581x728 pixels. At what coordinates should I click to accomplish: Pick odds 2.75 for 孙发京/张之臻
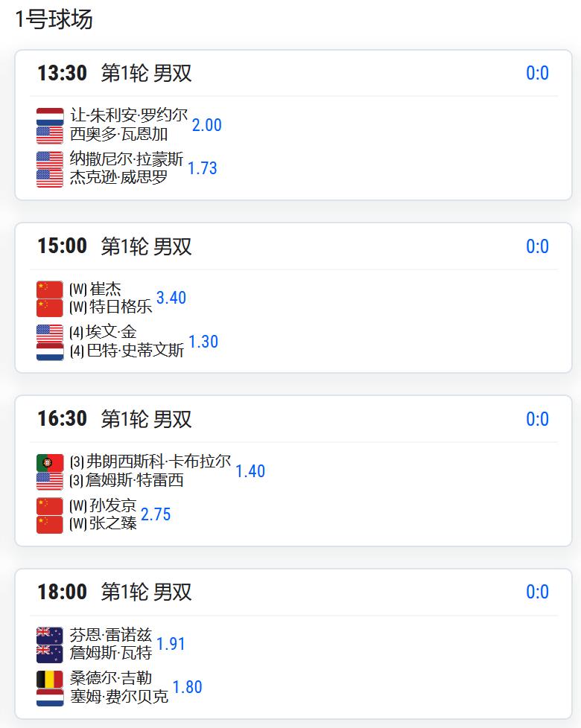tap(156, 514)
